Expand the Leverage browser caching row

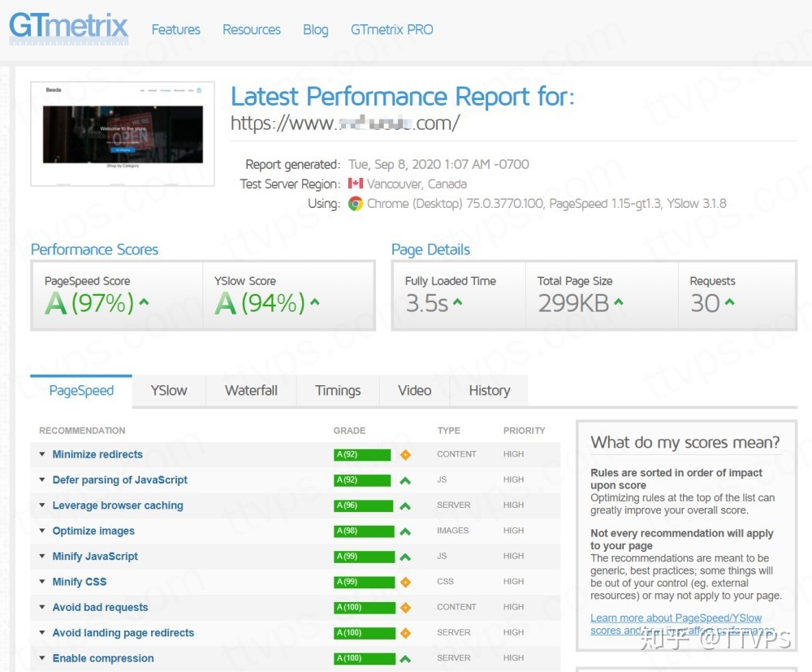coord(117,505)
